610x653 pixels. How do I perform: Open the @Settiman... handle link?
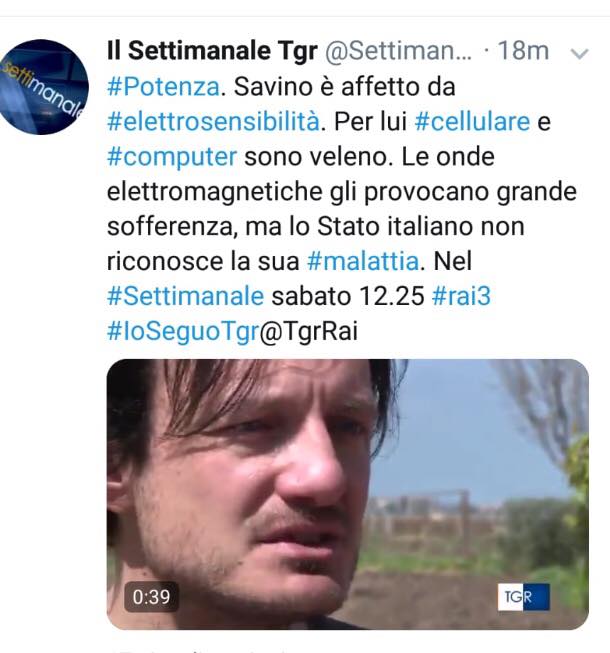pos(398,52)
